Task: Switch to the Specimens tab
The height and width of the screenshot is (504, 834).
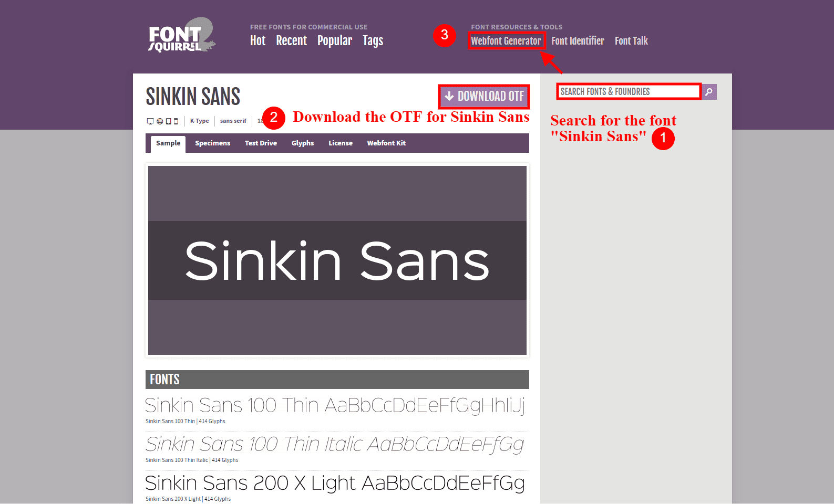Action: click(x=212, y=143)
